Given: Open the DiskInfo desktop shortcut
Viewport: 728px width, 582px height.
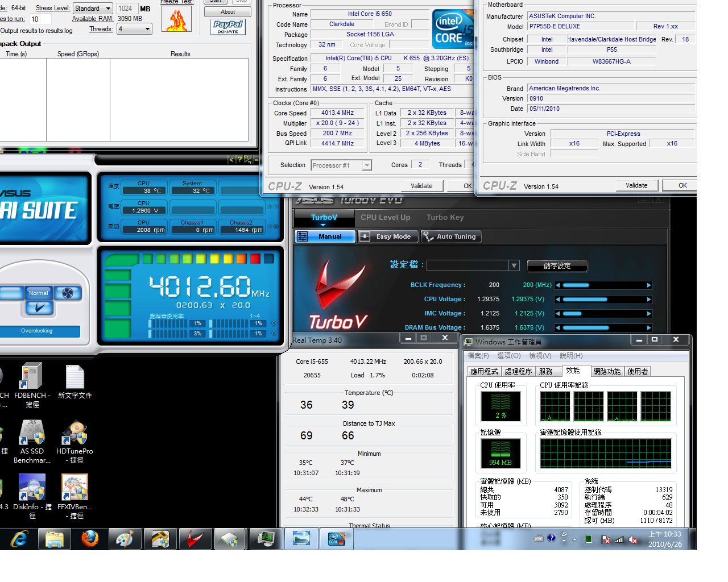Looking at the screenshot, I should 32,497.
